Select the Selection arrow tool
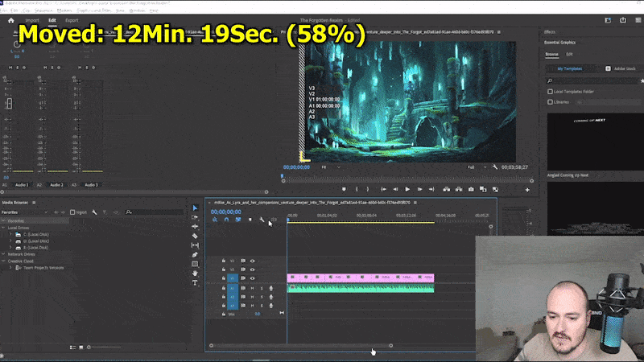This screenshot has width=644, height=362. 195,208
